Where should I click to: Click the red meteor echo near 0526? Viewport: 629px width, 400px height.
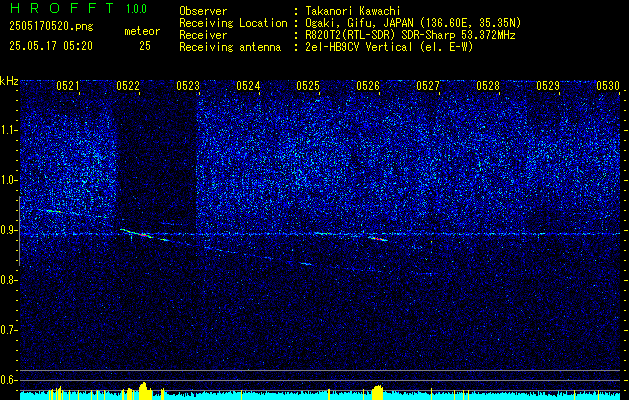tap(377, 239)
